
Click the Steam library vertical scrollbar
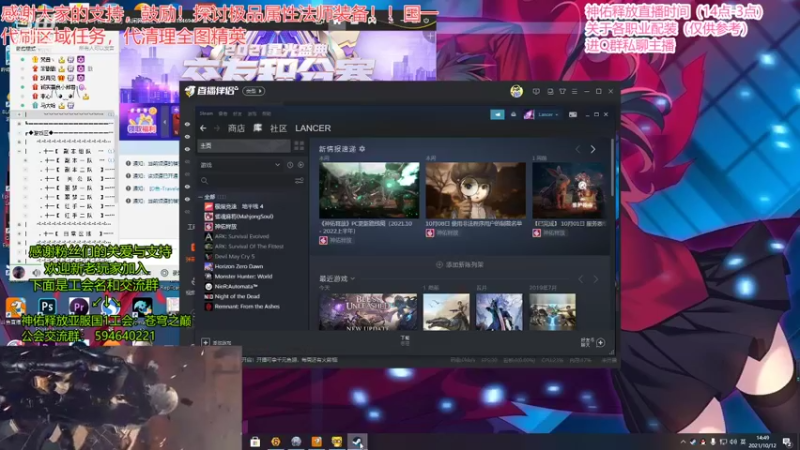tap(613, 168)
